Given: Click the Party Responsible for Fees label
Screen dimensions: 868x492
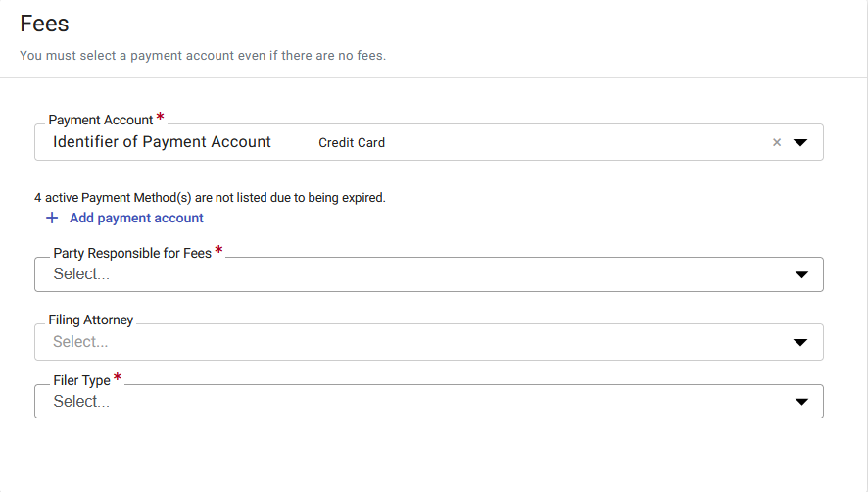Looking at the screenshot, I should click(132, 253).
